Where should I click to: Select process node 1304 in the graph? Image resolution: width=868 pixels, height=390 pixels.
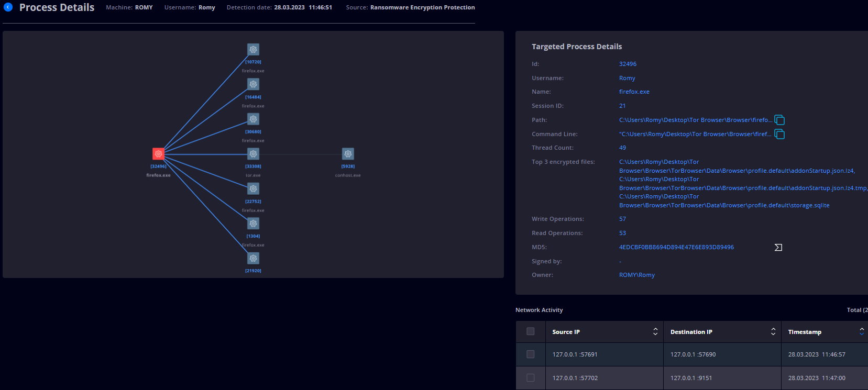[253, 224]
